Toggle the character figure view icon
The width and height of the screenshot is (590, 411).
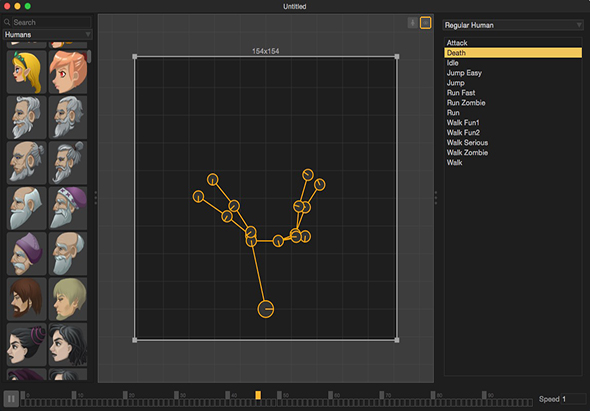(412, 23)
